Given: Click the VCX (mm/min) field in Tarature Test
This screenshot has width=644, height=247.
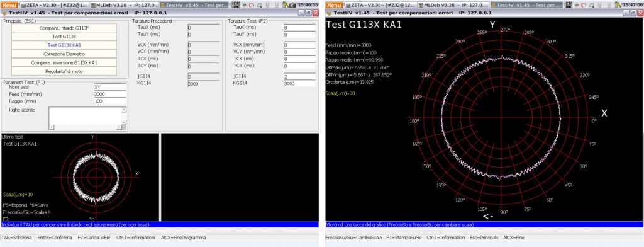Looking at the screenshot, I should 299,45.
